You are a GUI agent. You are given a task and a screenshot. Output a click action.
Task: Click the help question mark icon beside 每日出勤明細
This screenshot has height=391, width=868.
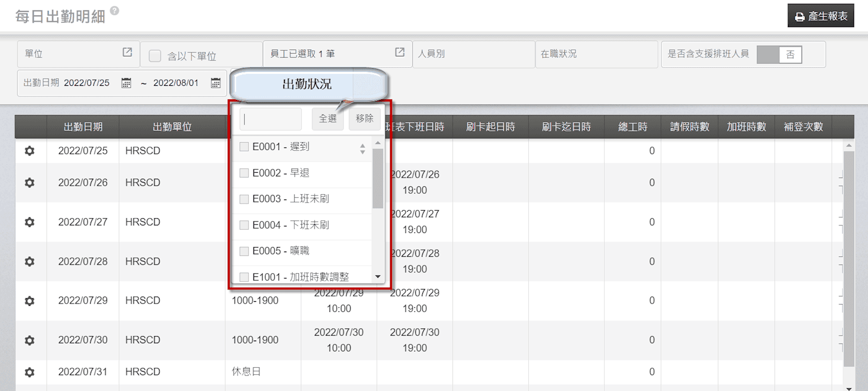coord(115,11)
